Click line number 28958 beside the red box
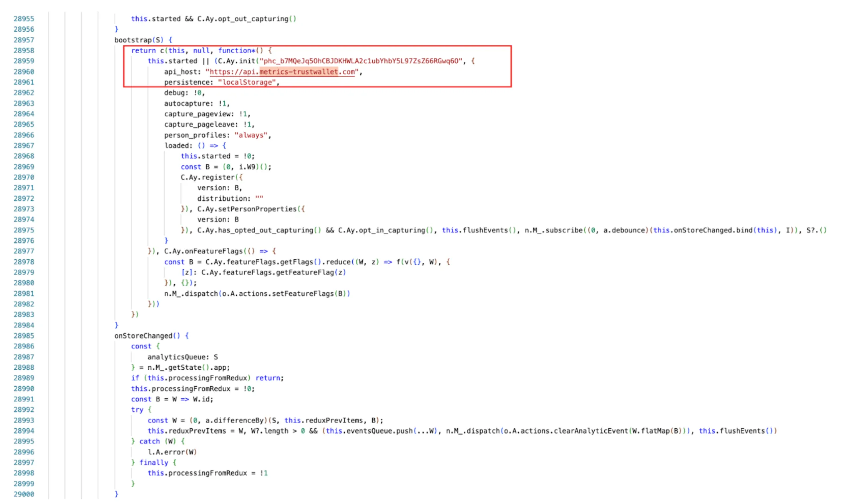This screenshot has height=504, width=848. point(24,50)
